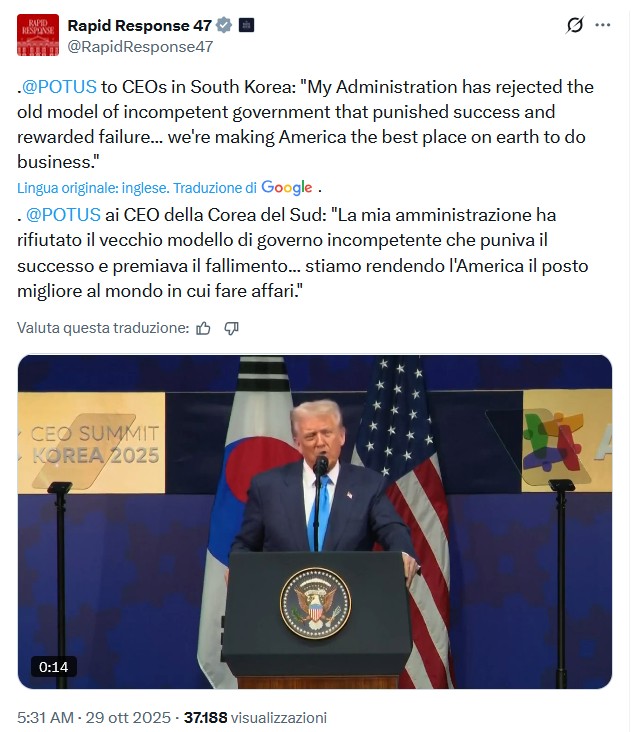Screen dimensions: 633x732
Task: Open Rapid Response 47 profile picture
Action: [x=37, y=35]
